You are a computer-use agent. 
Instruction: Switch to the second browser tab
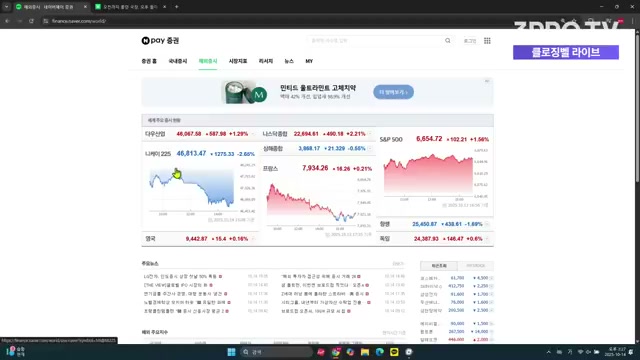(x=130, y=7)
